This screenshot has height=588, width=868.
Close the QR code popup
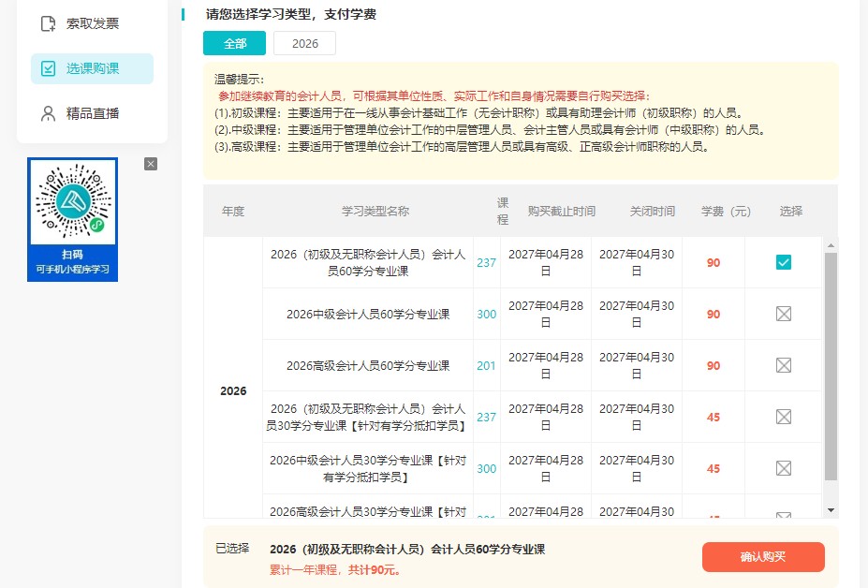click(x=151, y=164)
